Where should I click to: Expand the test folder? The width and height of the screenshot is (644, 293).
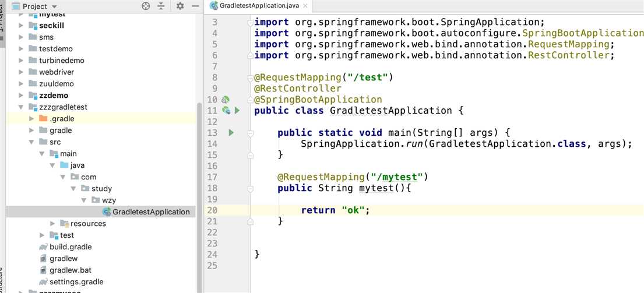tap(42, 235)
